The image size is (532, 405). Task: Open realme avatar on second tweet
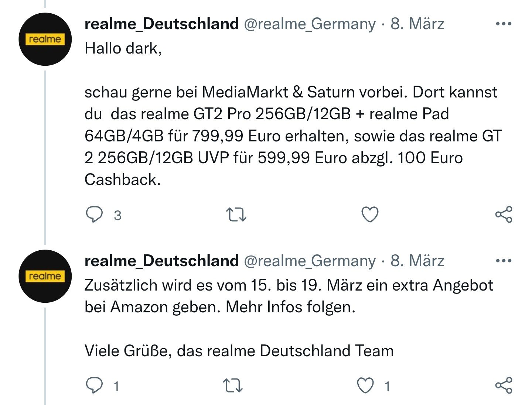coord(45,276)
